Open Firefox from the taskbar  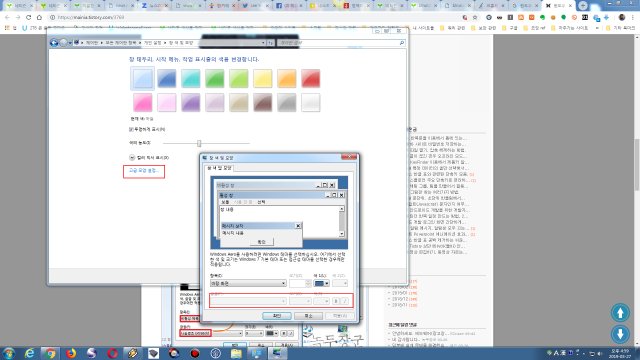click(x=71, y=353)
